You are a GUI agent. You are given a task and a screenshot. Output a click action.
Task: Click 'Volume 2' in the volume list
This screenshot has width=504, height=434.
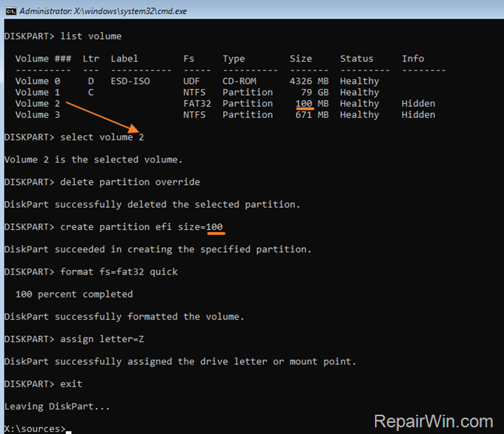[38, 104]
